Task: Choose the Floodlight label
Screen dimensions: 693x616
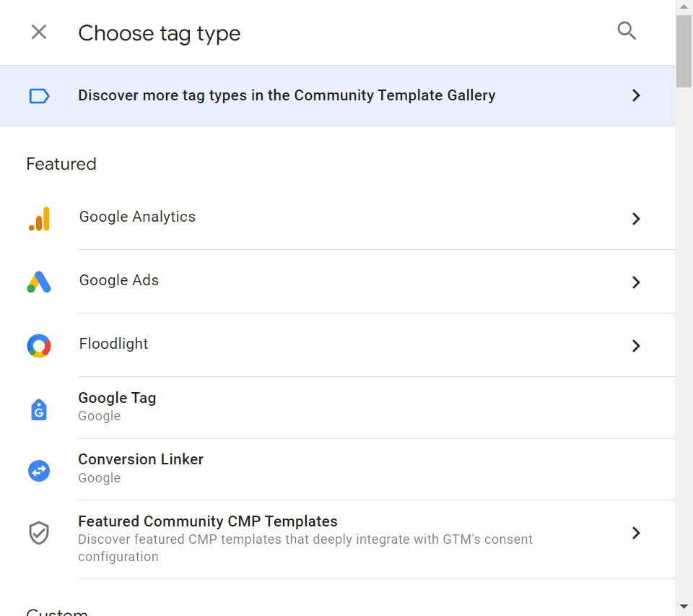Action: coord(113,344)
